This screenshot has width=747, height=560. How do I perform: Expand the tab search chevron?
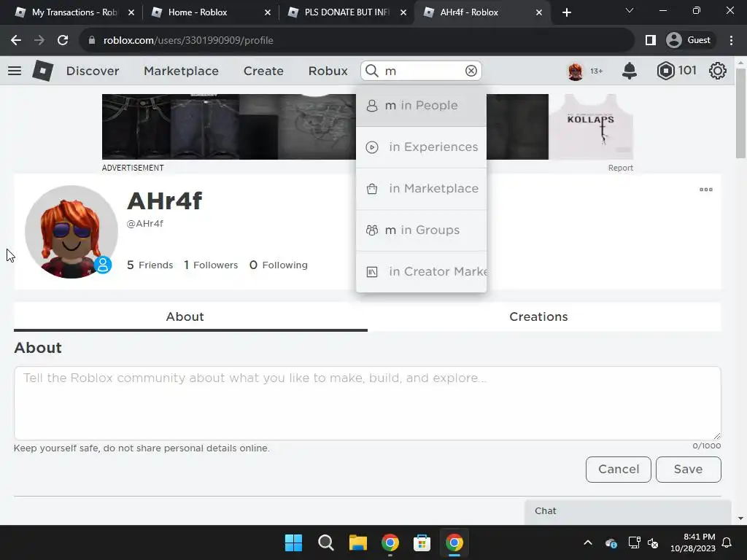click(x=630, y=10)
